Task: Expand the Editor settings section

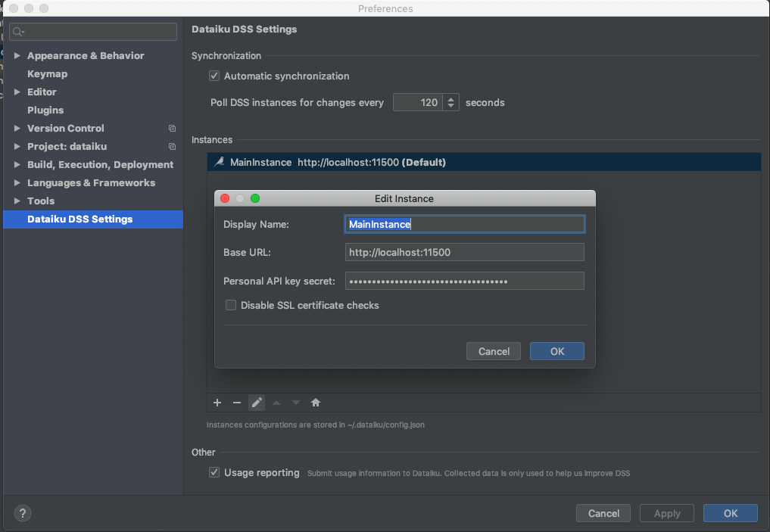Action: (17, 92)
